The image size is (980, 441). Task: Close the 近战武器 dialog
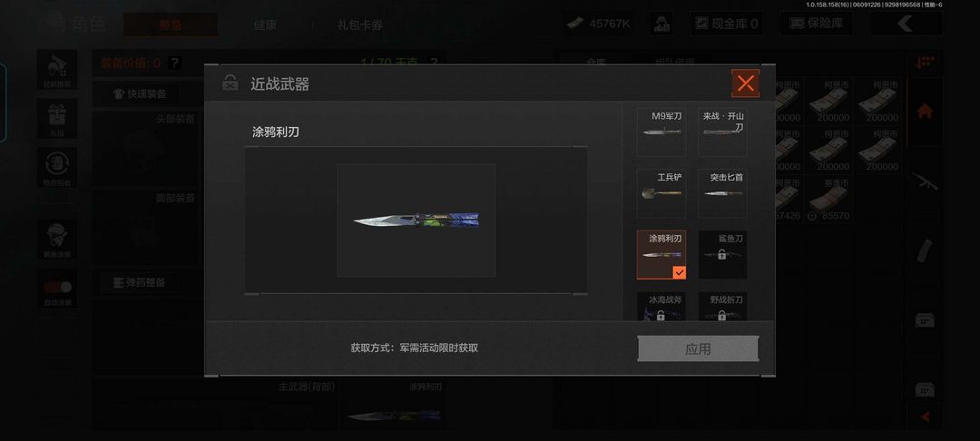pyautogui.click(x=745, y=83)
